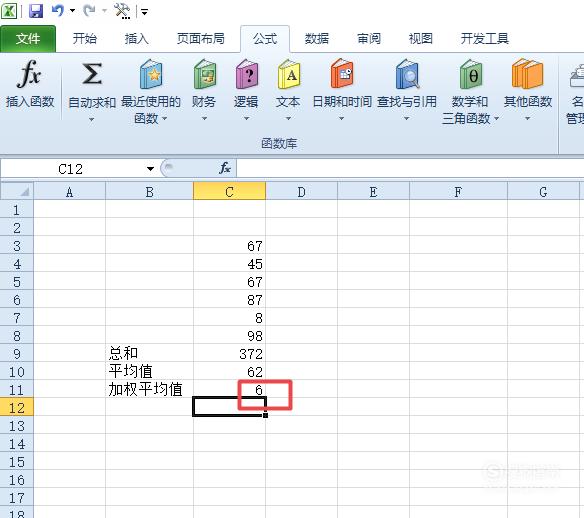Open the 文件 (File) tab
Image resolution: width=584 pixels, height=518 pixels.
(x=28, y=38)
